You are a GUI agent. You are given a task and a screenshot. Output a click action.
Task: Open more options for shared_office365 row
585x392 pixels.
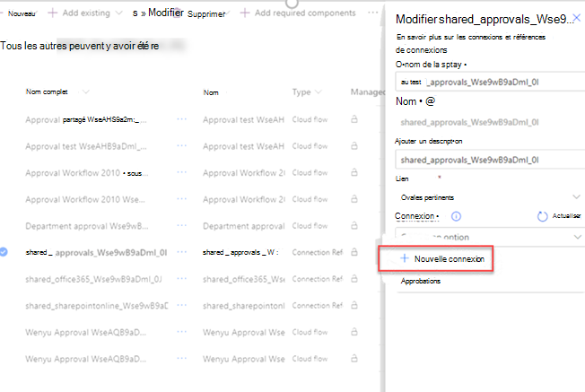[182, 279]
